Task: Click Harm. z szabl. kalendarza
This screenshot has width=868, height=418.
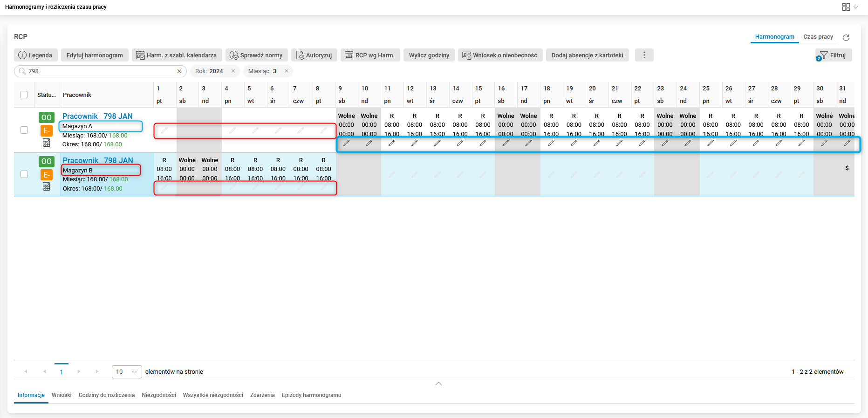Action: pyautogui.click(x=177, y=55)
